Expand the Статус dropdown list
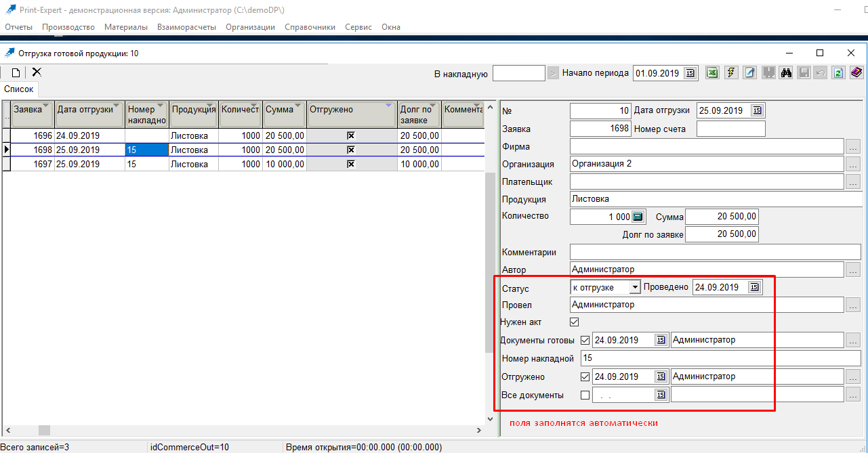The image size is (868, 453). (635, 288)
